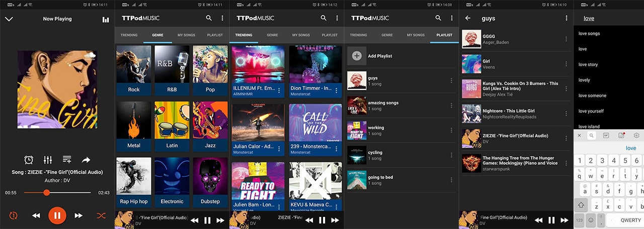644x229 pixels.
Task: Open the Pop genre tile
Action: 210,70
